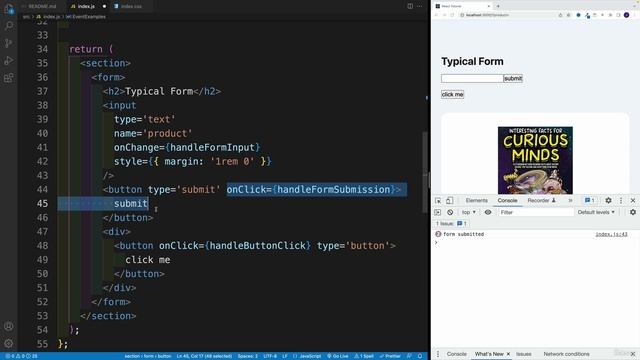
Task: Open the README.md editor tab
Action: (41, 6)
